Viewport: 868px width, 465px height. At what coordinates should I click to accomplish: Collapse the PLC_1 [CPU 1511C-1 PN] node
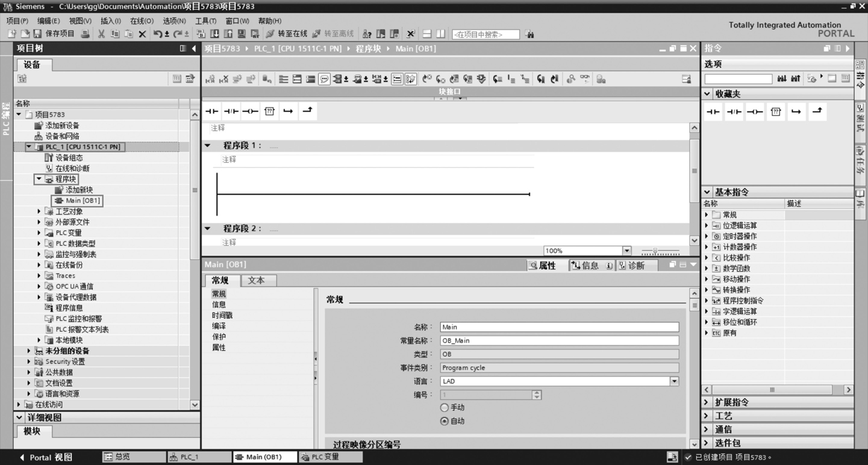28,146
